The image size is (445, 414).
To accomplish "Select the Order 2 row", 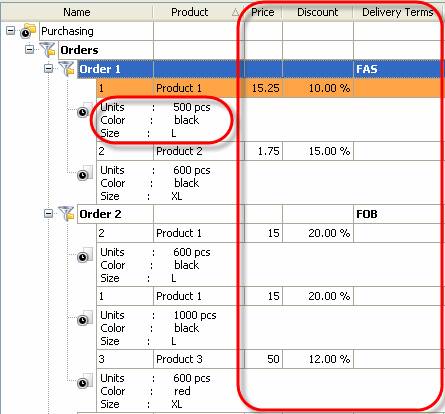I will point(259,214).
